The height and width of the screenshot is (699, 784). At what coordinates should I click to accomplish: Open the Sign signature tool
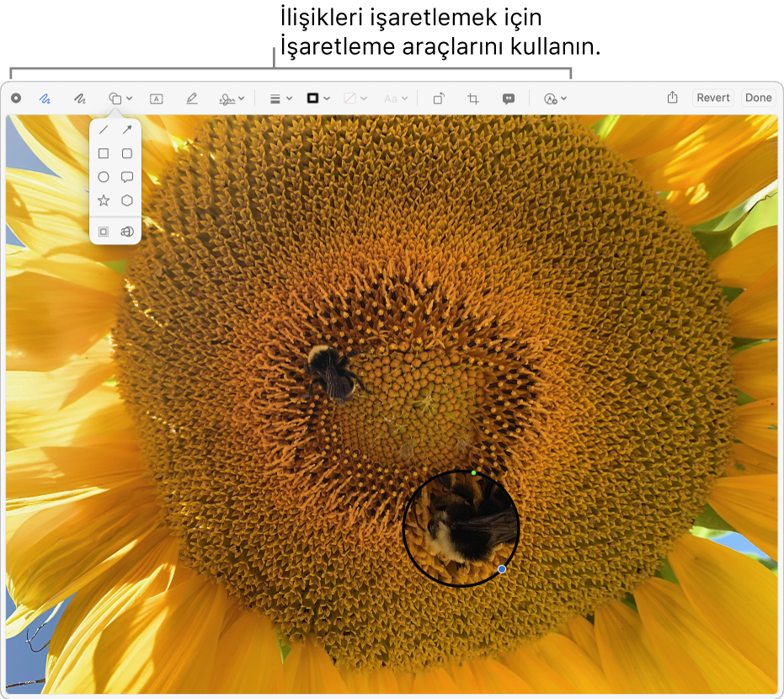[227, 99]
